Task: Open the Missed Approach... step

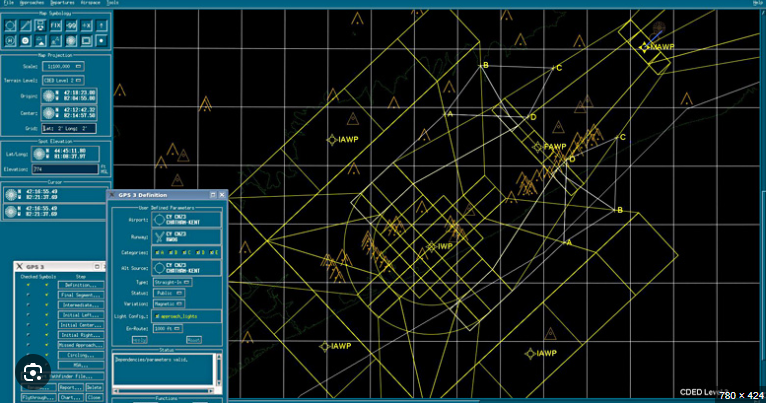Action: (x=81, y=345)
